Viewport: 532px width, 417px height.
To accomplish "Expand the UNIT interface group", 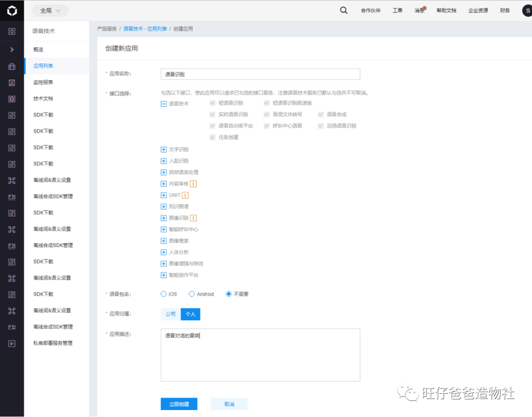I will (x=164, y=195).
